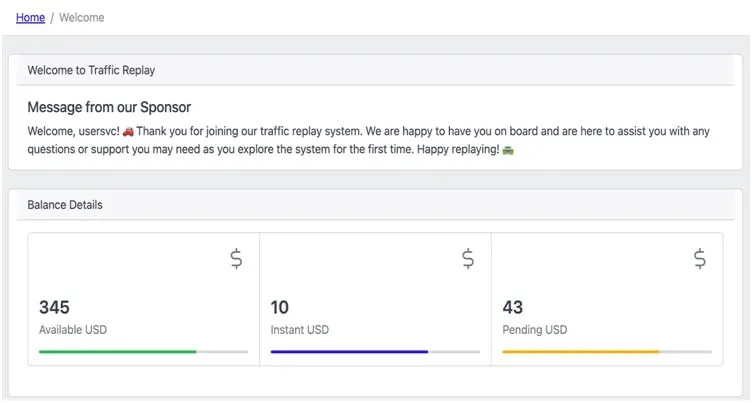Click dollar icon in Instant USD card
752x403 pixels.
click(468, 259)
